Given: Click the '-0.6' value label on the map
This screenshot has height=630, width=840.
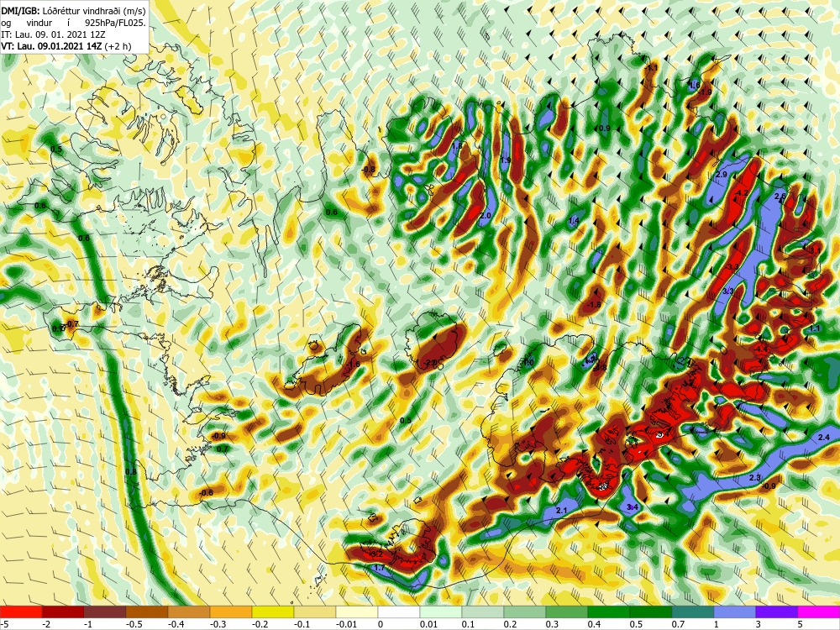Looking at the screenshot, I should 207,492.
